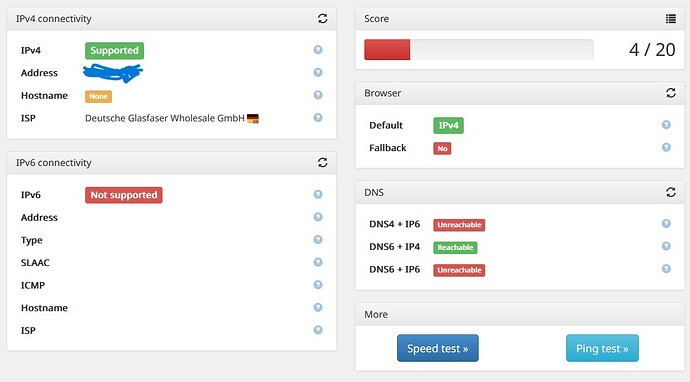Click the Reachable badge for DNS6 + IP4
This screenshot has width=690, height=382.
point(455,247)
